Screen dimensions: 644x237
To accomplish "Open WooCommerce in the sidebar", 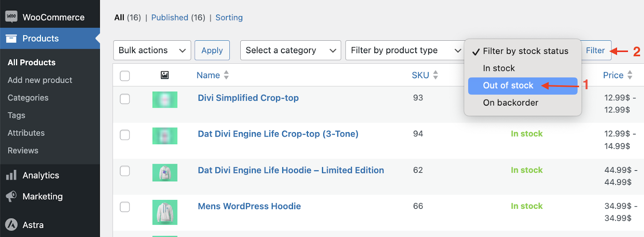I will pos(50,17).
